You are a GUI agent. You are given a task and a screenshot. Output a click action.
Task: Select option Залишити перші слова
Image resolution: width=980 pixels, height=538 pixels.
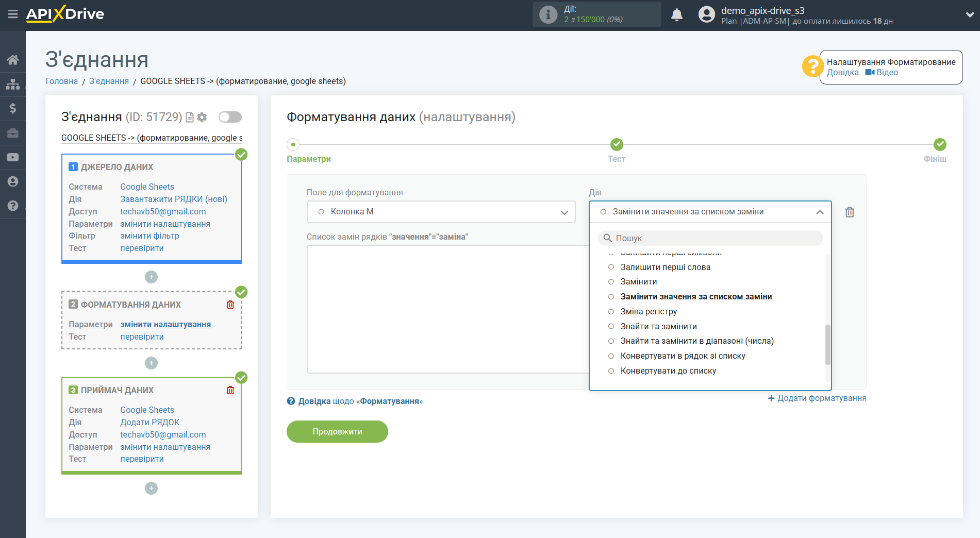[x=665, y=267]
